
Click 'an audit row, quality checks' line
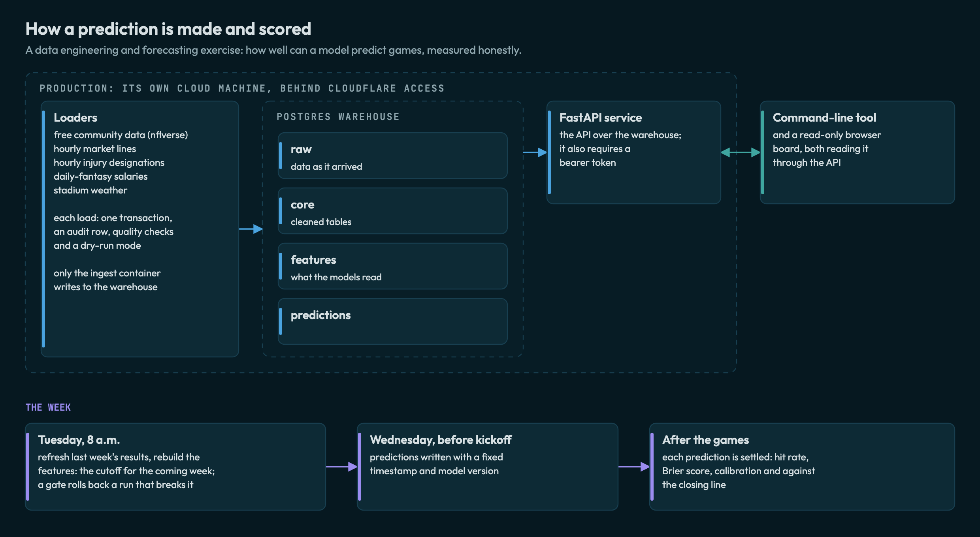pyautogui.click(x=114, y=232)
